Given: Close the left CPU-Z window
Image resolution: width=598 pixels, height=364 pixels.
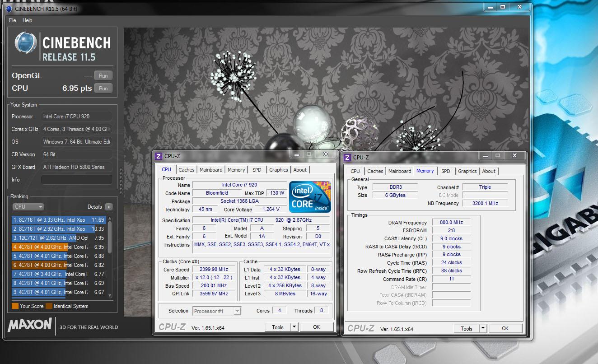Looking at the screenshot, I should tap(325, 154).
